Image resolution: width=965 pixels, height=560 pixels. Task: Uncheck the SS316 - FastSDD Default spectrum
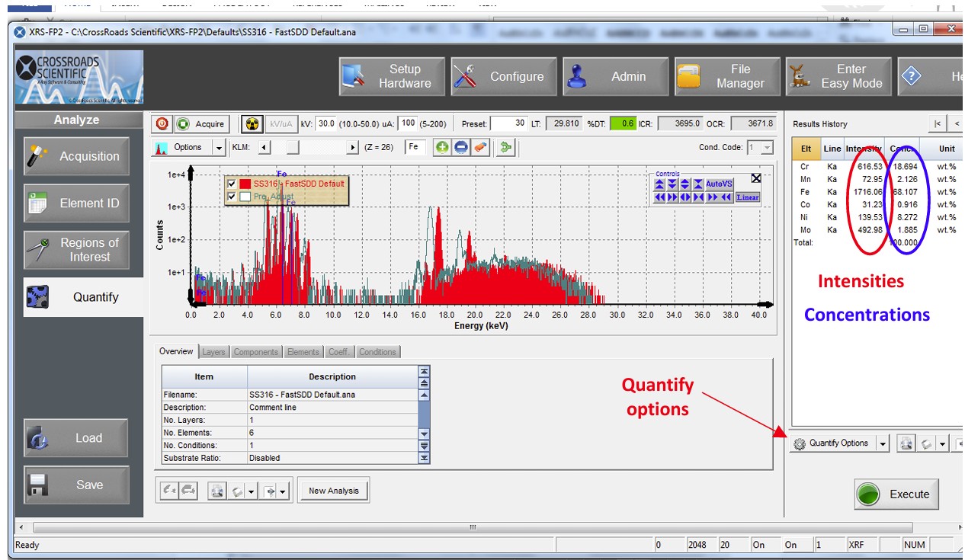click(232, 184)
